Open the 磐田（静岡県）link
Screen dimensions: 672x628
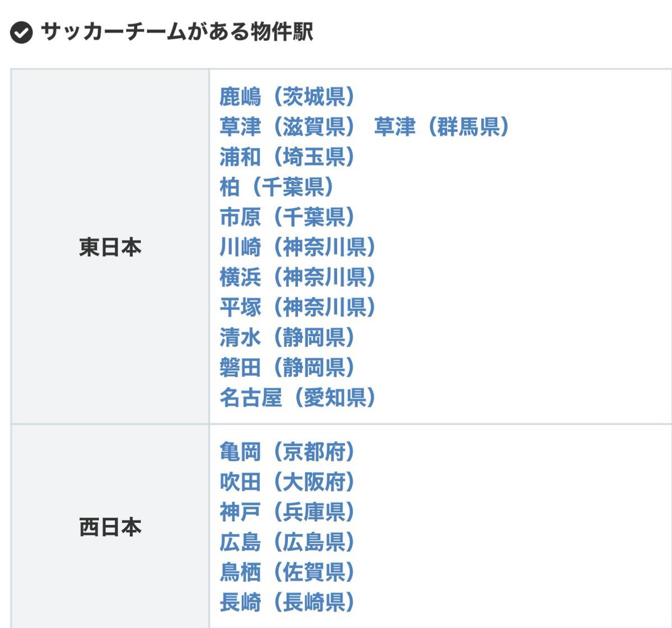point(287,368)
